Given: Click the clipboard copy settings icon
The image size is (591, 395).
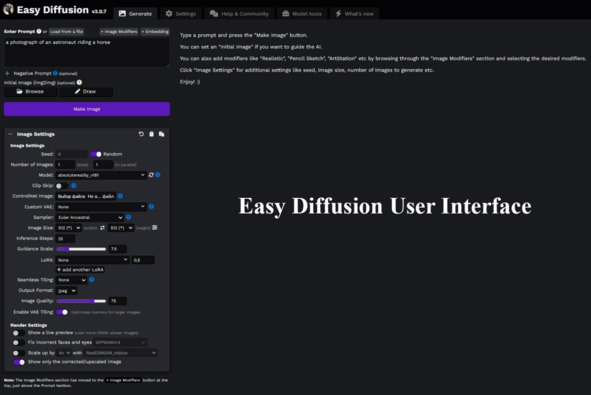Looking at the screenshot, I should 151,134.
